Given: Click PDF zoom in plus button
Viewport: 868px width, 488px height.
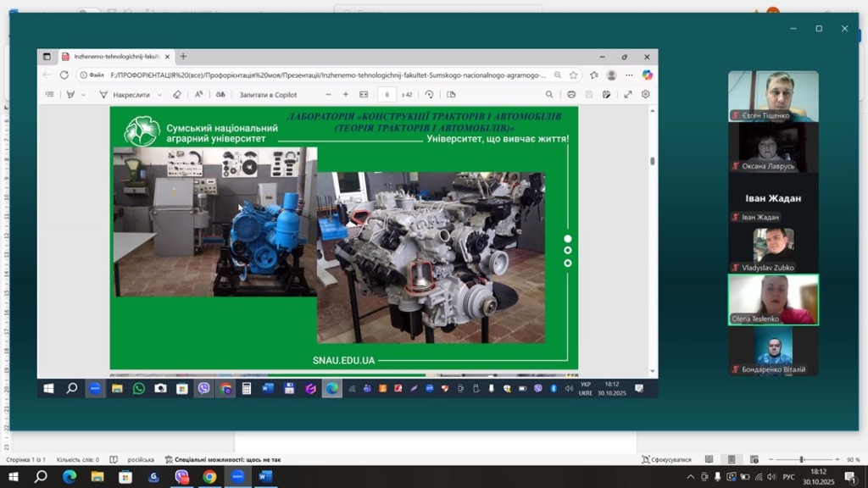Looking at the screenshot, I should 346,95.
